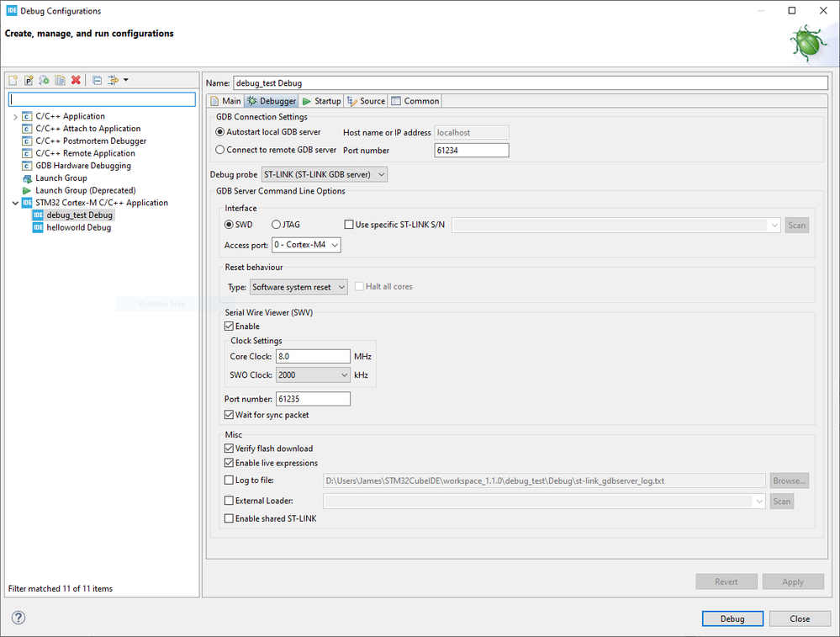Collapse the STM32 Cortex-M Application node
Image resolution: width=840 pixels, height=637 pixels.
coord(15,203)
